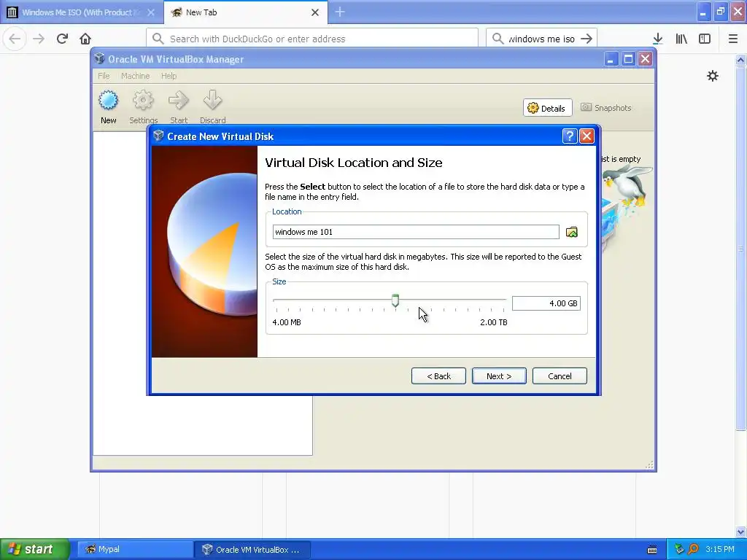Click the browser reload icon
This screenshot has width=747, height=560.
coord(62,39)
